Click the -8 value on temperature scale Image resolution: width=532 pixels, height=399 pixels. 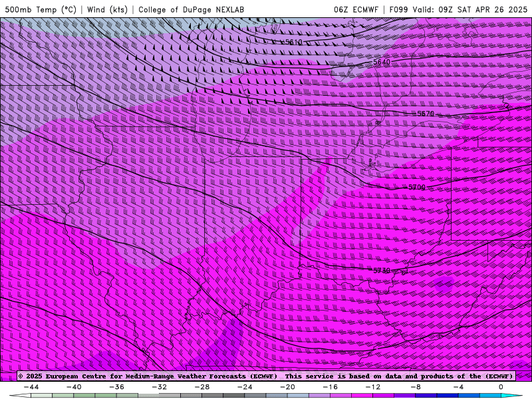[x=416, y=387]
